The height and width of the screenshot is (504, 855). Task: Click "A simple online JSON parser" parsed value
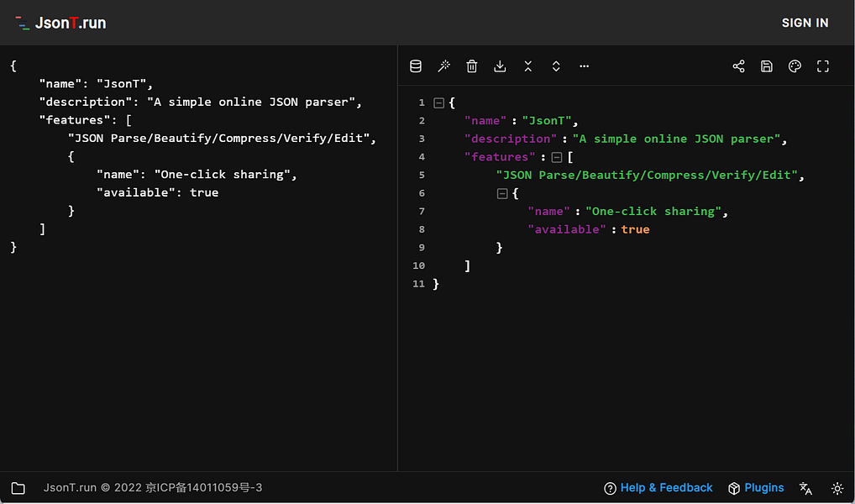(x=676, y=139)
